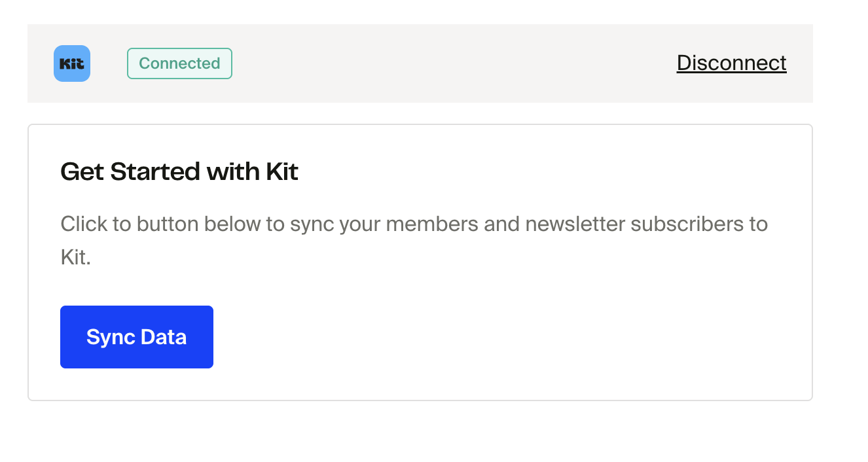This screenshot has height=462, width=868.
Task: Start syncing members with Sync Data
Action: [x=137, y=337]
